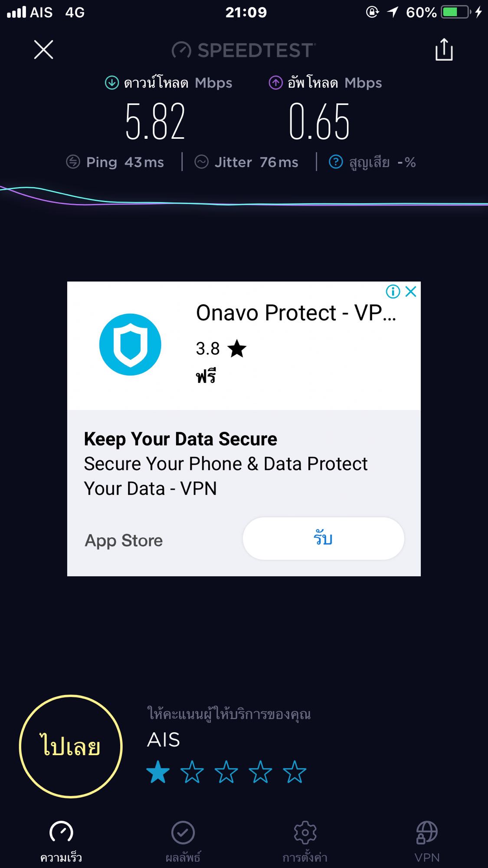Tap the share results icon
This screenshot has width=488, height=868.
(x=444, y=49)
